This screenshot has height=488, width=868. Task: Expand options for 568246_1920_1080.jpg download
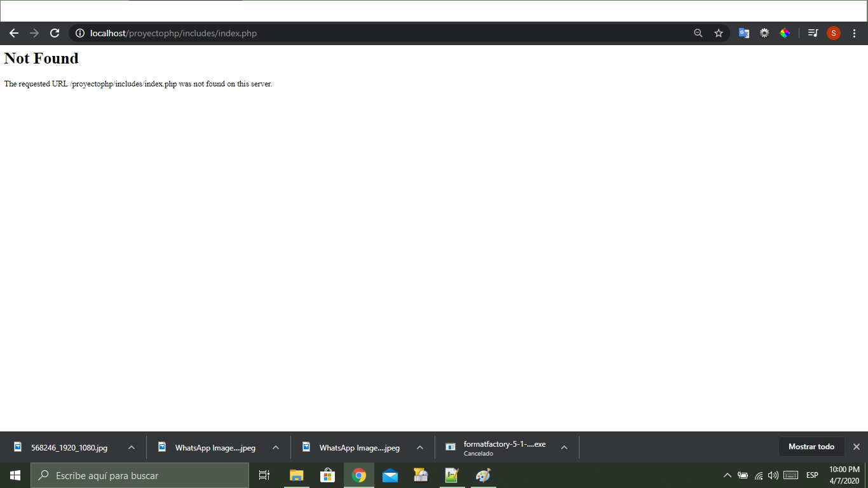(132, 447)
